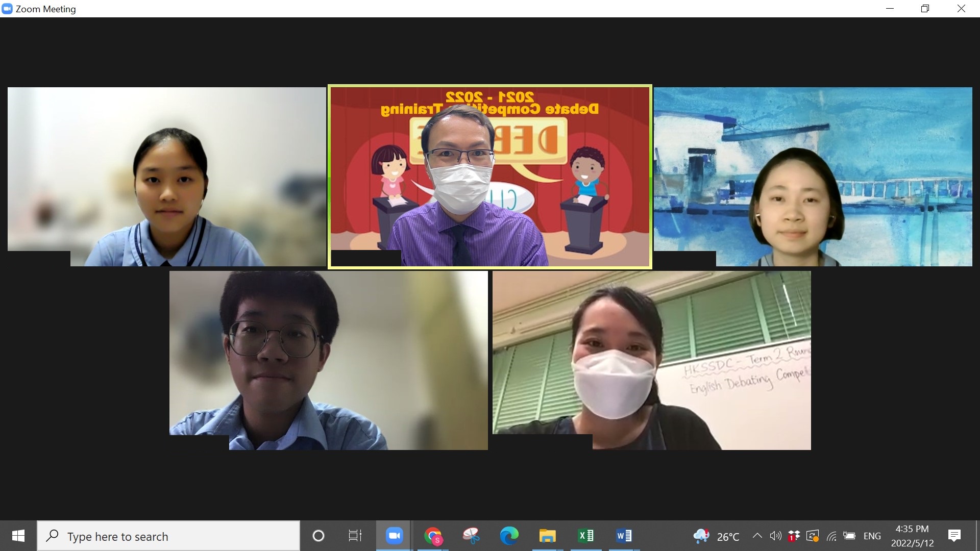Check battery status icon

[x=849, y=536]
